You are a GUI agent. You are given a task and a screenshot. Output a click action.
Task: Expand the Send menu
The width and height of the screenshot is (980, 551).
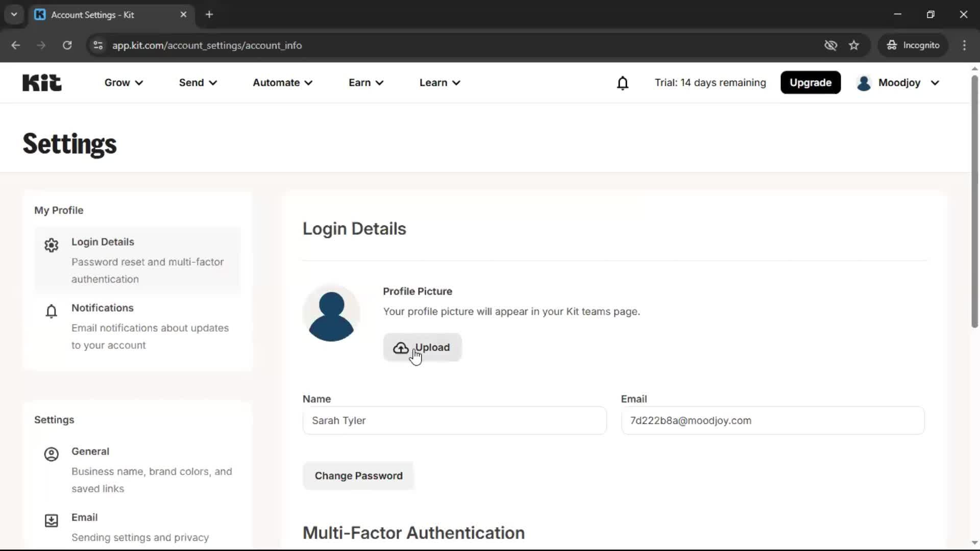[x=198, y=83]
